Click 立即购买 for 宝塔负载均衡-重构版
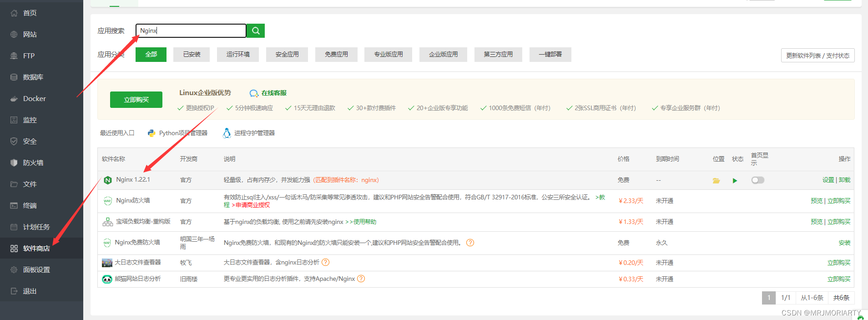The image size is (868, 320). point(838,222)
